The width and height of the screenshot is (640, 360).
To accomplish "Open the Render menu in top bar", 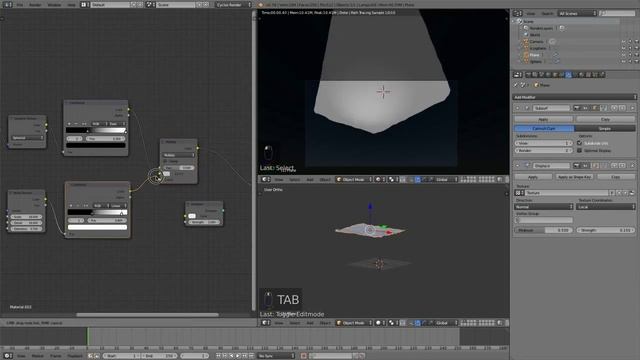I will point(36,5).
